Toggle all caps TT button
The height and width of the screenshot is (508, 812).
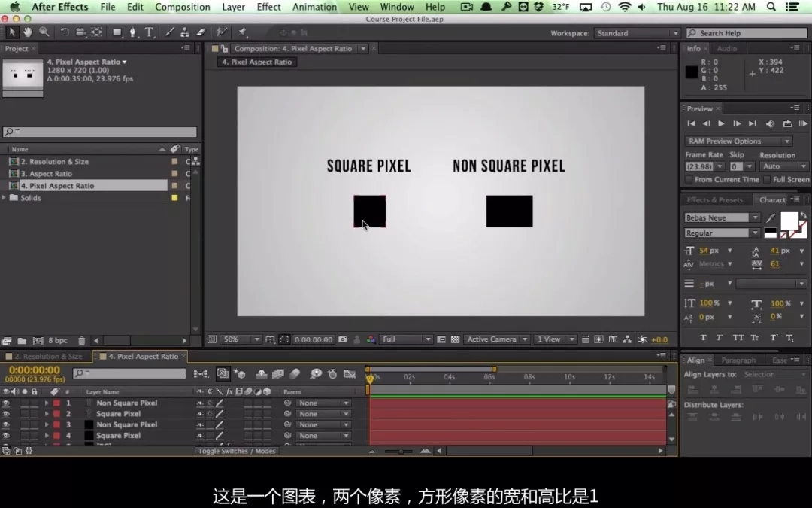pos(738,337)
